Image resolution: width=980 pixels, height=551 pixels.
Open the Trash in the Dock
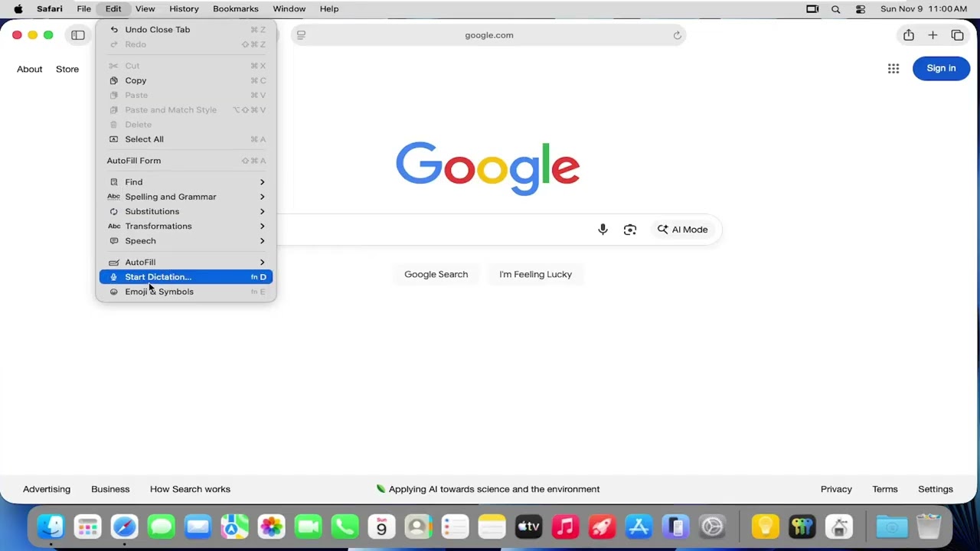coord(929,527)
